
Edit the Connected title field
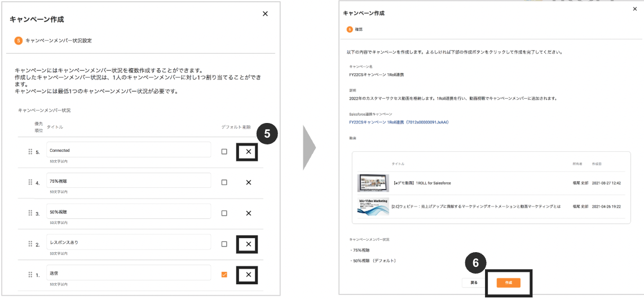pyautogui.click(x=129, y=150)
